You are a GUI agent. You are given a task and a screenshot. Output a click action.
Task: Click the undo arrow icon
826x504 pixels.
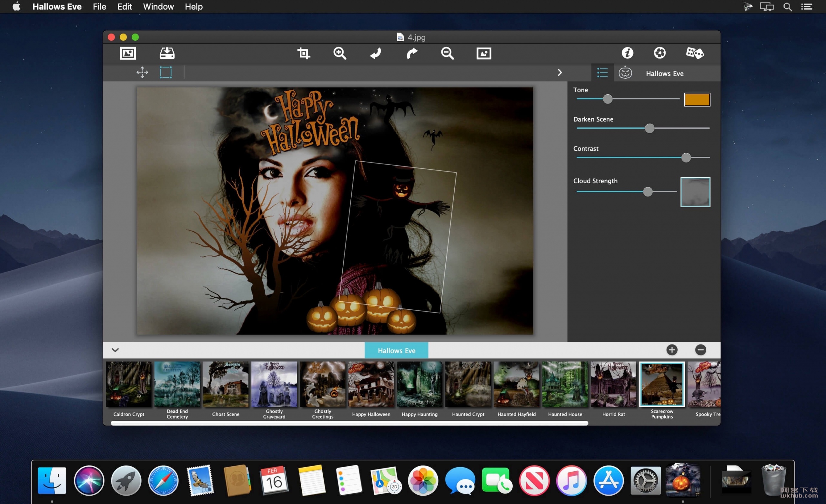376,53
